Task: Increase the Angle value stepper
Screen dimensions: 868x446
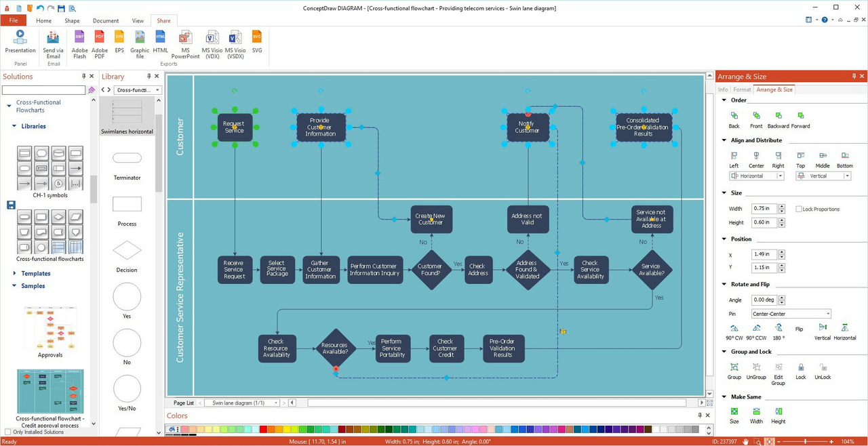Action: pyautogui.click(x=782, y=298)
